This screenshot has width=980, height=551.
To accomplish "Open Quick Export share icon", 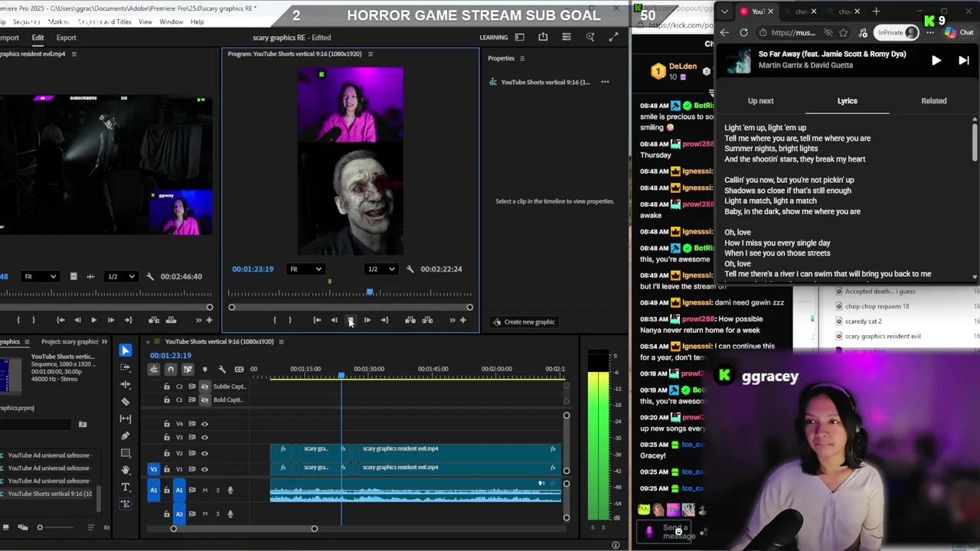I will click(x=543, y=37).
